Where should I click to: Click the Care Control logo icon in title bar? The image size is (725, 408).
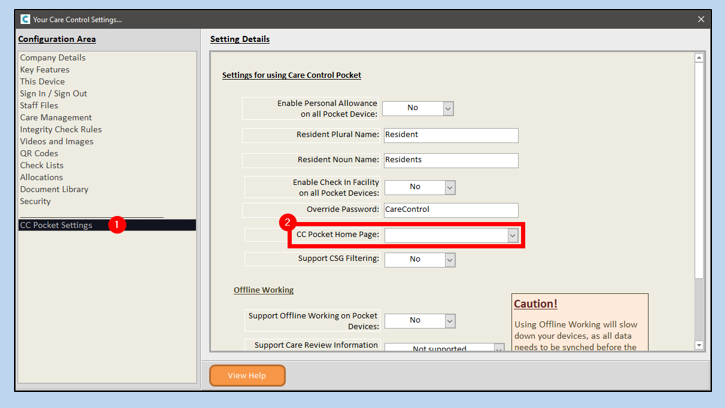[25, 19]
